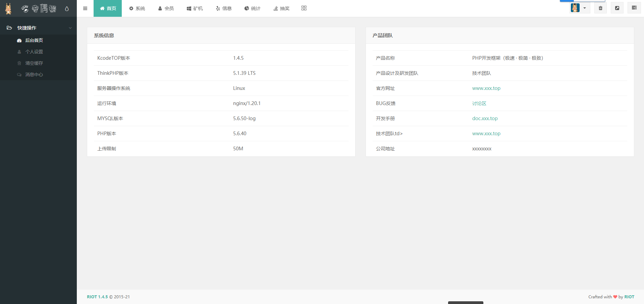Toggle sidebar with hamburger menu icon
644x304 pixels.
pos(85,8)
